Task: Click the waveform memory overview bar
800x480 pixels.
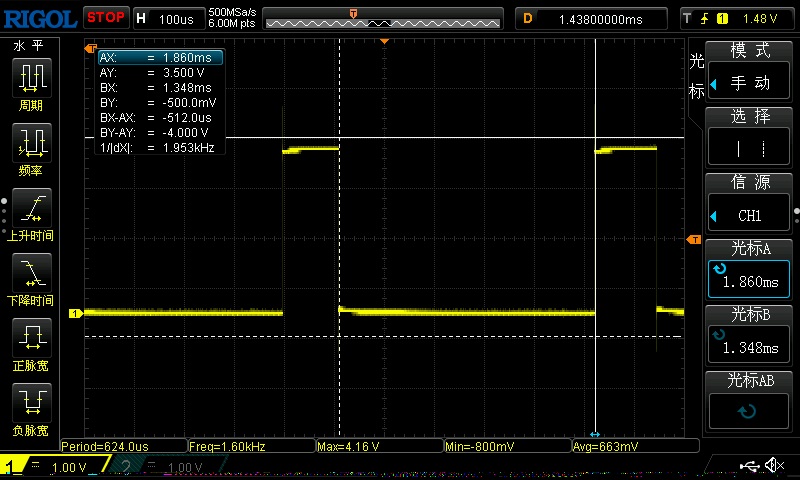Action: tap(383, 19)
